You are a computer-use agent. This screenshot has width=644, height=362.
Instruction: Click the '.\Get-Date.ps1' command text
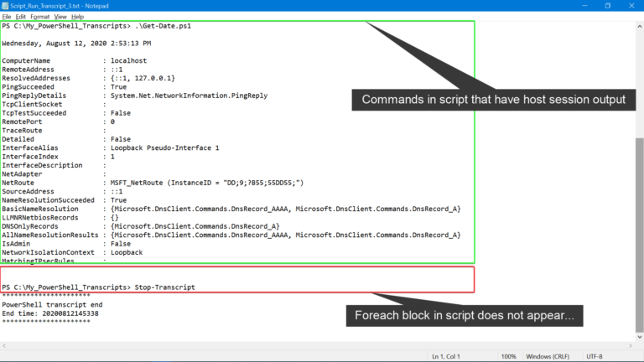pos(163,26)
